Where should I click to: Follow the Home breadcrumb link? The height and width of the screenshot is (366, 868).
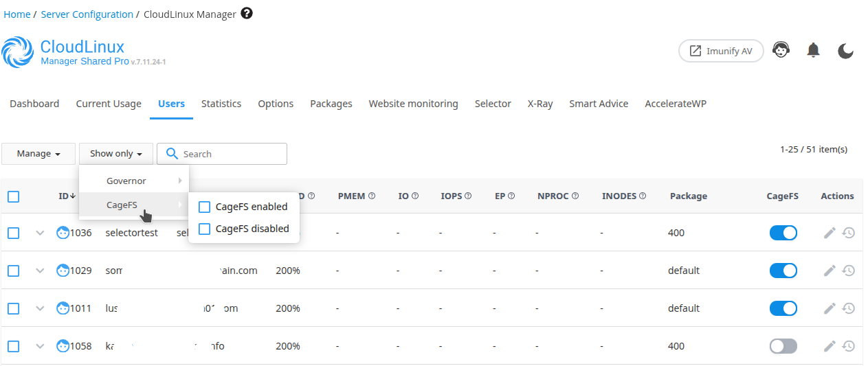tap(17, 14)
